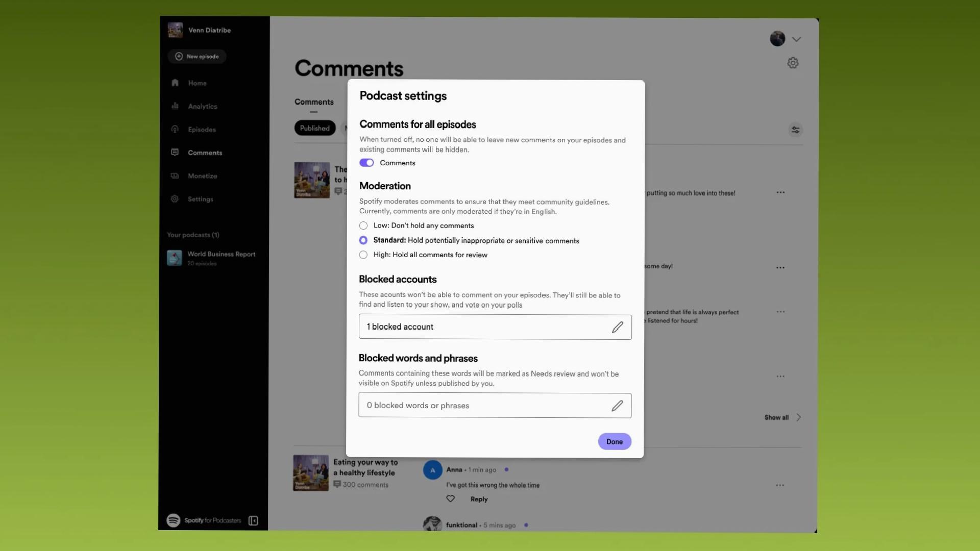The width and height of the screenshot is (980, 551).
Task: Click the 'Moderation' section heading
Action: point(385,186)
